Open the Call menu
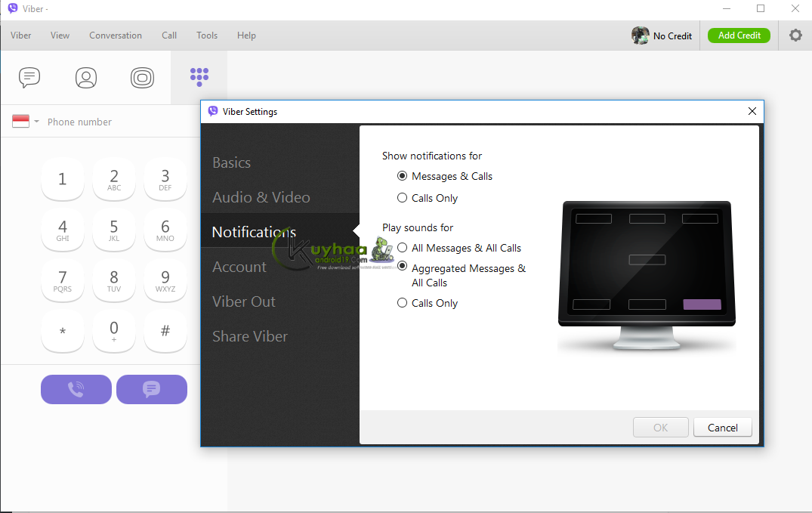The height and width of the screenshot is (513, 812). pos(169,36)
